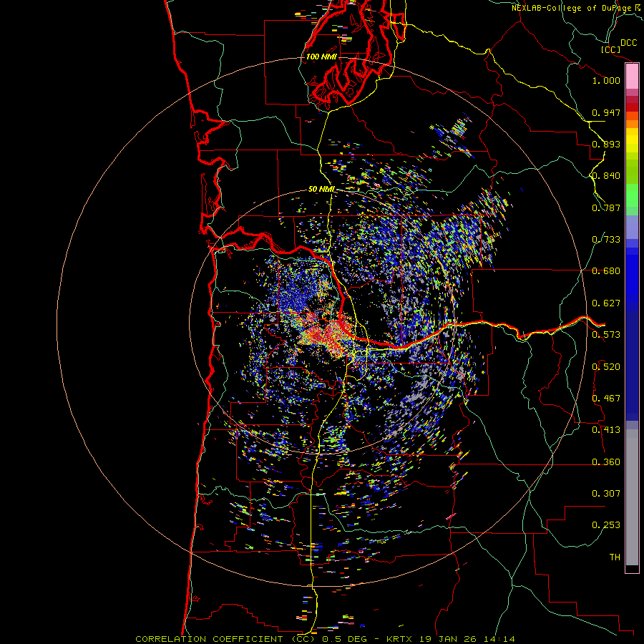Click the "CORRELATION COEFFICIENT (CC)" caption text
644x644 pixels.
click(225, 639)
